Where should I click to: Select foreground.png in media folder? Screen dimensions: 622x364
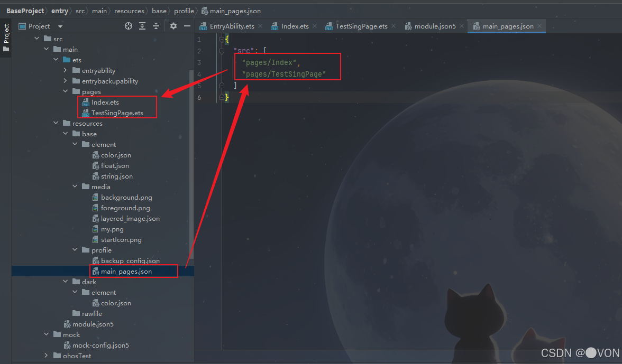tap(125, 208)
